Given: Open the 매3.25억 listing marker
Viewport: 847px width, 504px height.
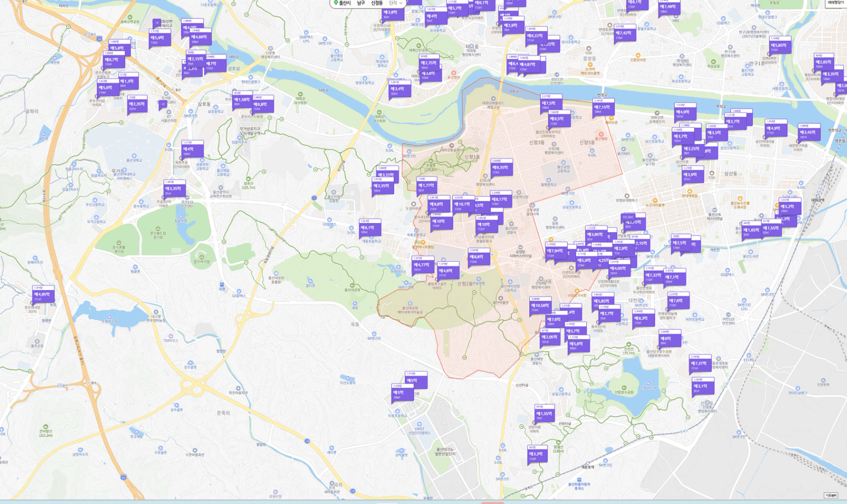Looking at the screenshot, I should (x=692, y=149).
